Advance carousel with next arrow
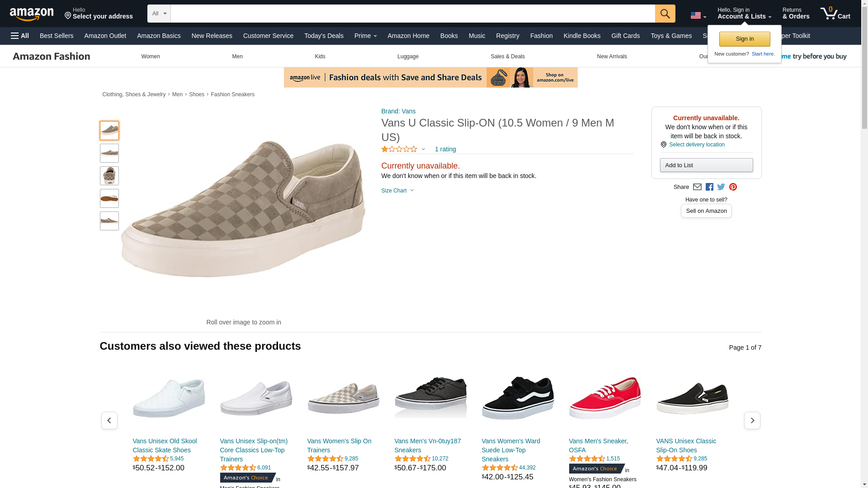Image resolution: width=868 pixels, height=488 pixels. point(752,420)
